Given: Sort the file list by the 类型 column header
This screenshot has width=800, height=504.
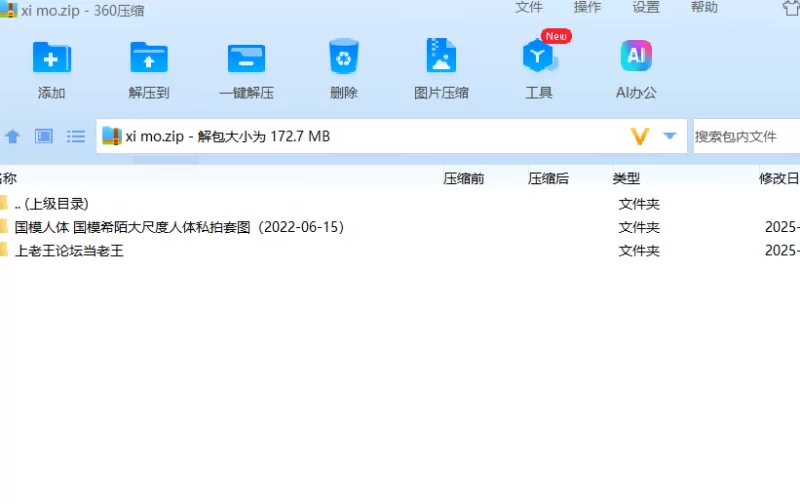Looking at the screenshot, I should coord(626,179).
